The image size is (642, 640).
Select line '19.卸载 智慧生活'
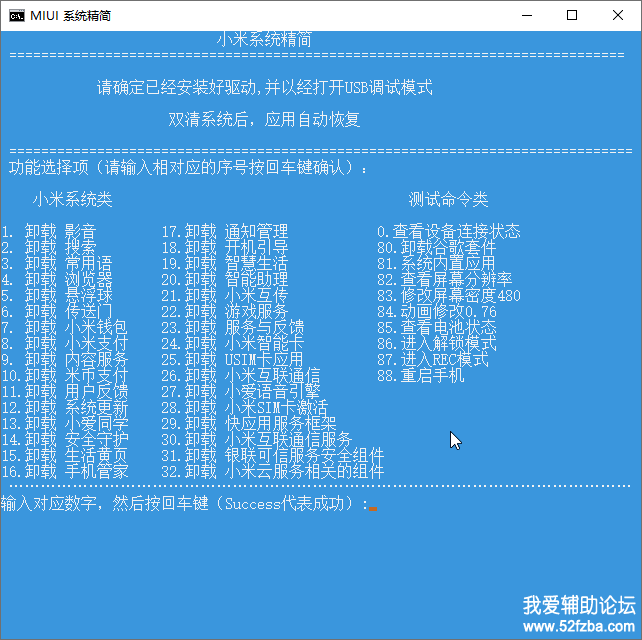click(225, 264)
